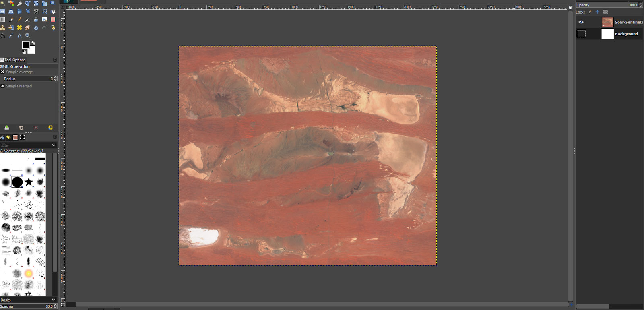Screen dimensions: 644x310
Task: Toggle Quick Mask at canvas corner
Action: click(x=63, y=305)
